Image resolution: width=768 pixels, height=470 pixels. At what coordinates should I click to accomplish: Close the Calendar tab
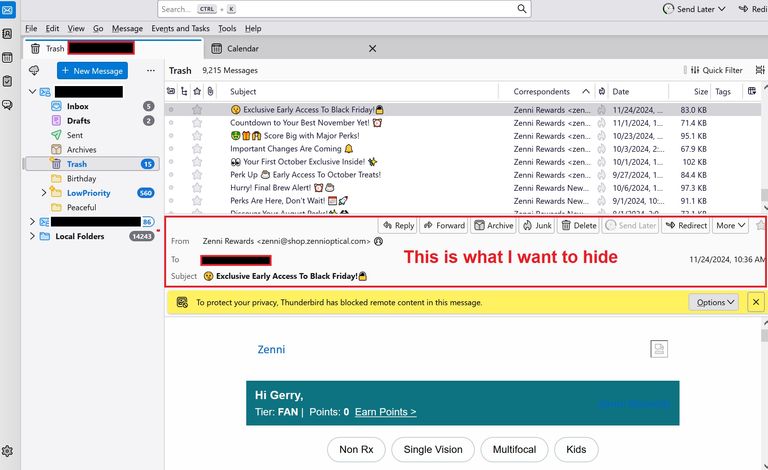tap(372, 48)
